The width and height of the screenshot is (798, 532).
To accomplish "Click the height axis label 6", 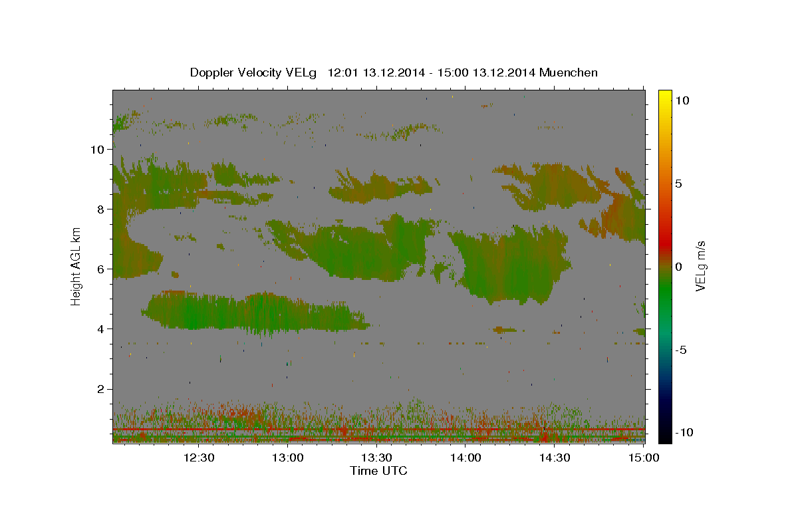I will 100,269.
